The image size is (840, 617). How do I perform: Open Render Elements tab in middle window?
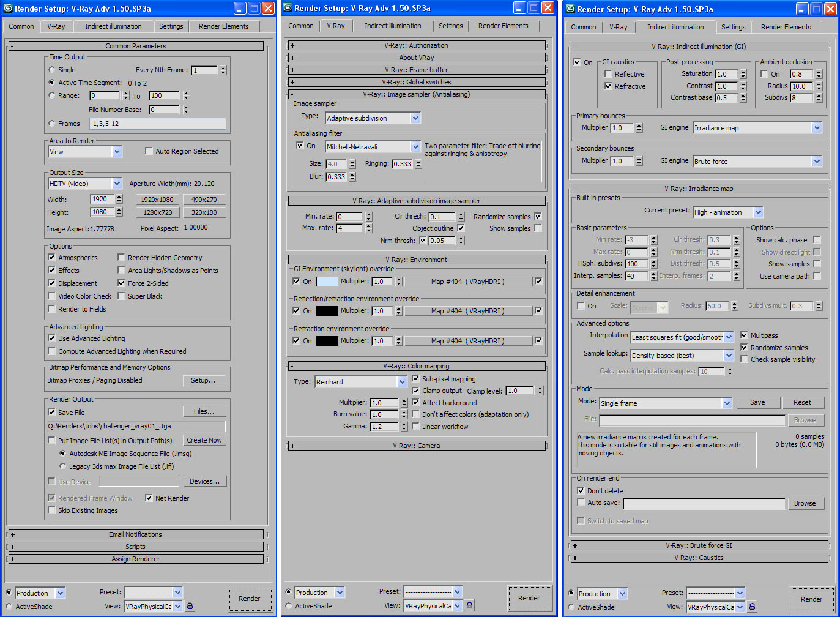[503, 26]
